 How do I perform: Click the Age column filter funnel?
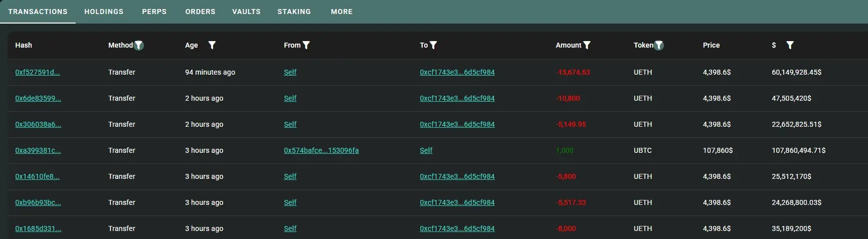(212, 45)
